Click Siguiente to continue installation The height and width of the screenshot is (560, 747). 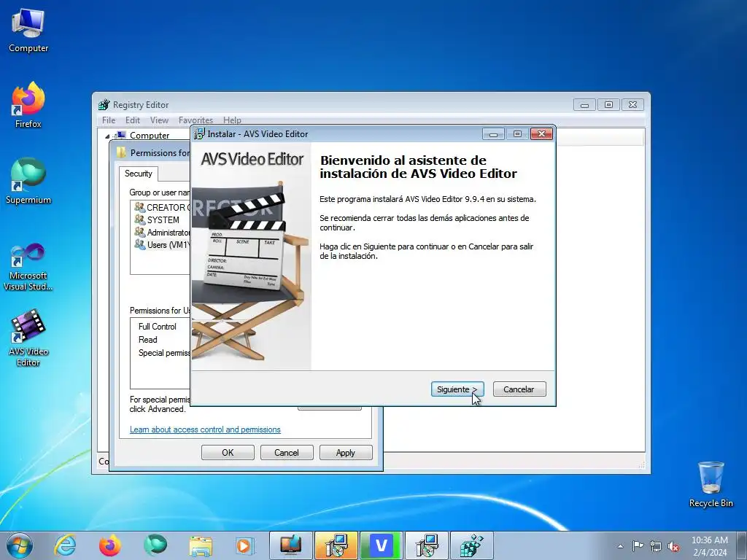click(x=457, y=389)
